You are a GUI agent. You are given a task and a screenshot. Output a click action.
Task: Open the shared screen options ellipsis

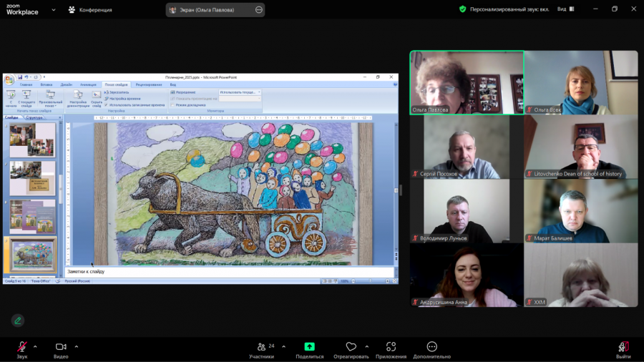pyautogui.click(x=259, y=10)
